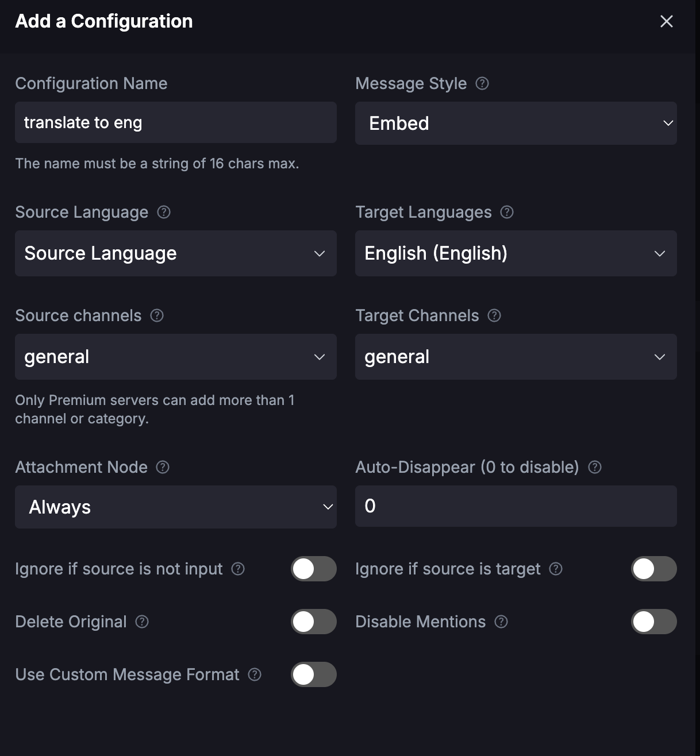The height and width of the screenshot is (756, 700).
Task: Enable Use Custom Message Format switch
Action: tap(314, 674)
